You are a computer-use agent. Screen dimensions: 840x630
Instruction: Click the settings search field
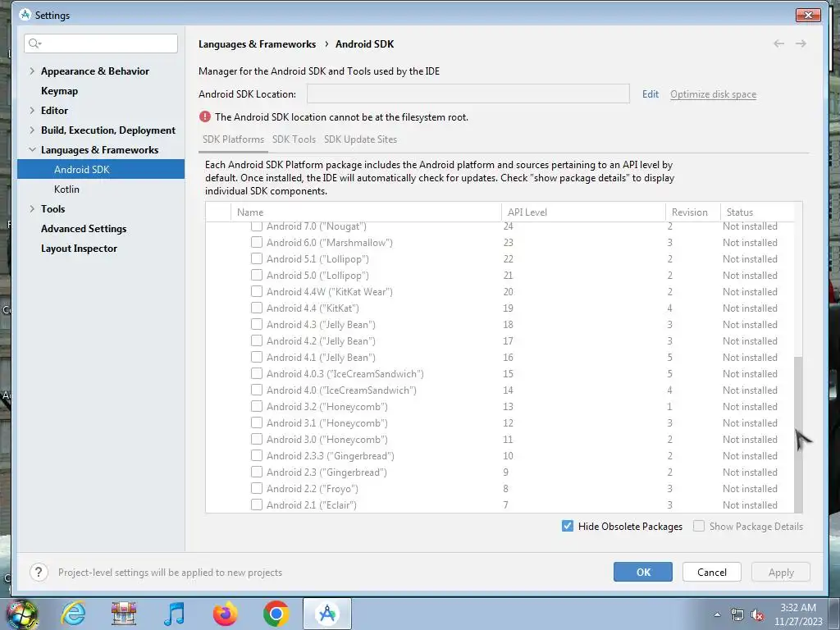pyautogui.click(x=101, y=43)
